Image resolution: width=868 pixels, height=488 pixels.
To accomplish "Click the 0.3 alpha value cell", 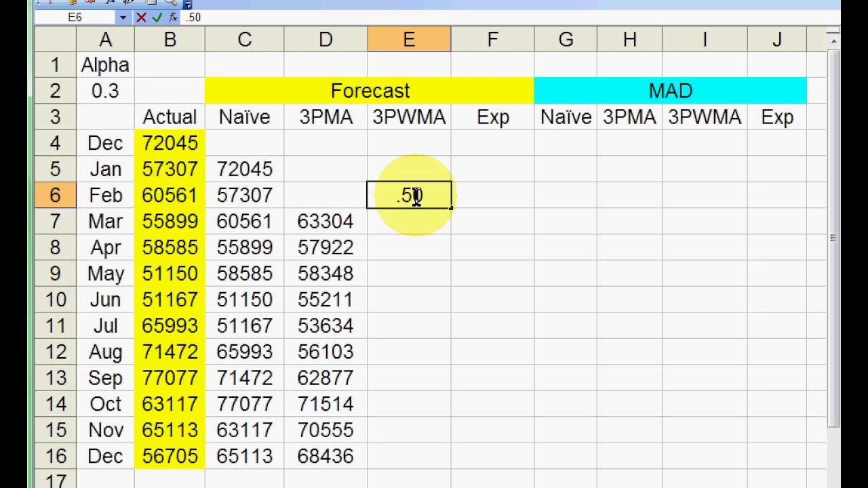I will pos(105,91).
